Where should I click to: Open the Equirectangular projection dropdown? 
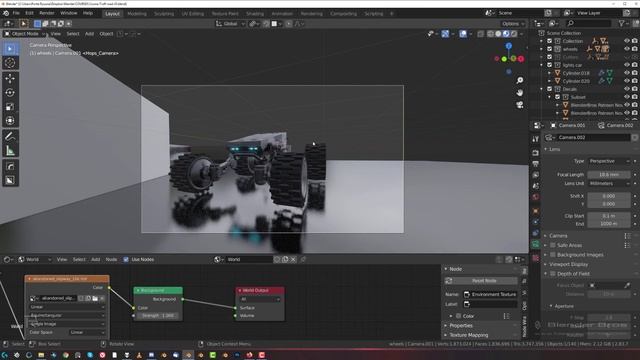click(67, 315)
